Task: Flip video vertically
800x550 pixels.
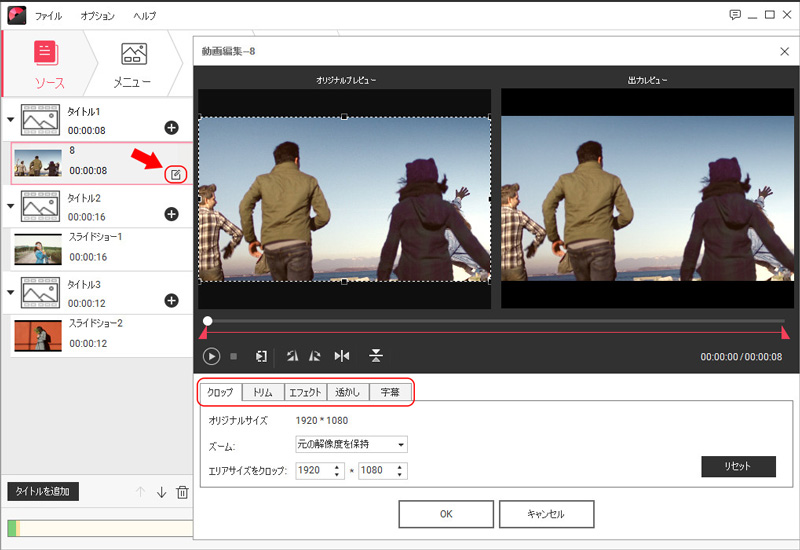Action: click(x=376, y=356)
